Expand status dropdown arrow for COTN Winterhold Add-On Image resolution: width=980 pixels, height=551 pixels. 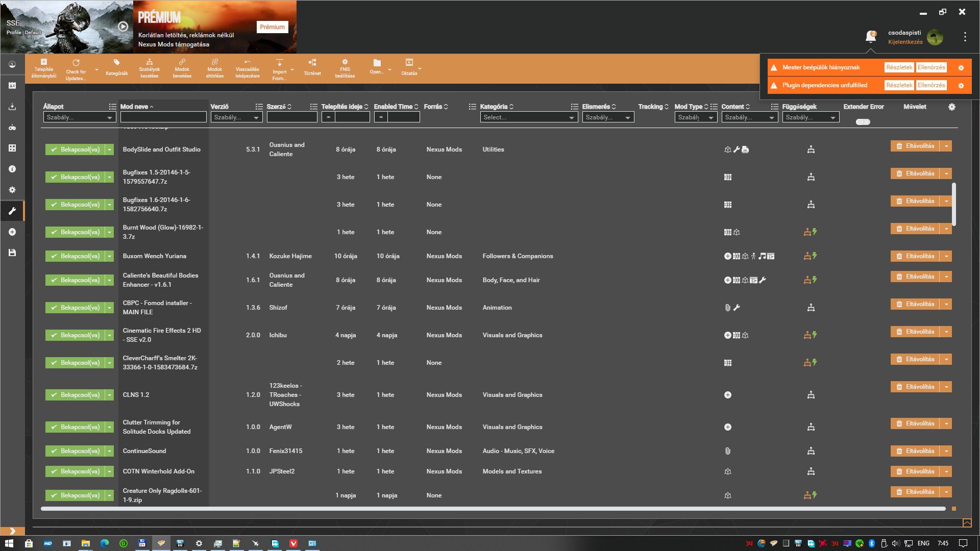[109, 471]
